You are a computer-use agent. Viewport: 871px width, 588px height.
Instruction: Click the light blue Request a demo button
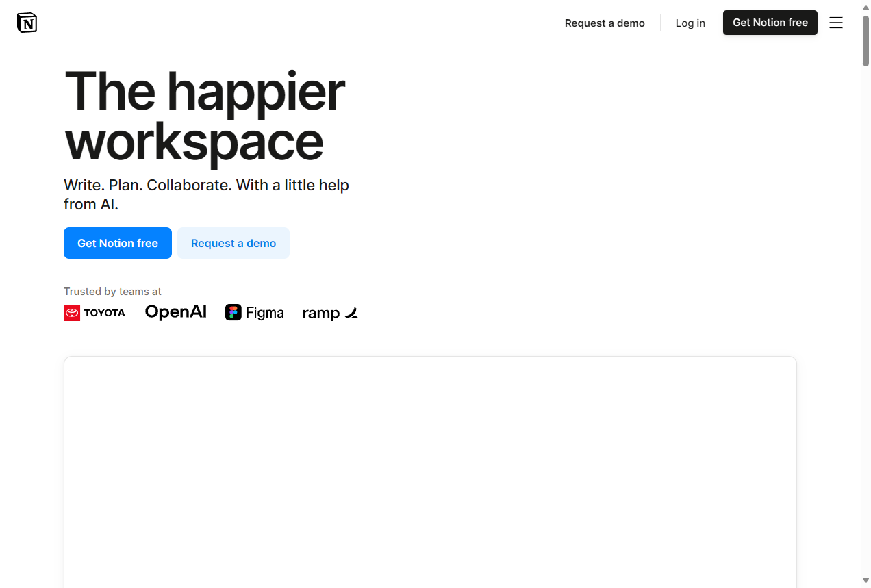click(233, 243)
